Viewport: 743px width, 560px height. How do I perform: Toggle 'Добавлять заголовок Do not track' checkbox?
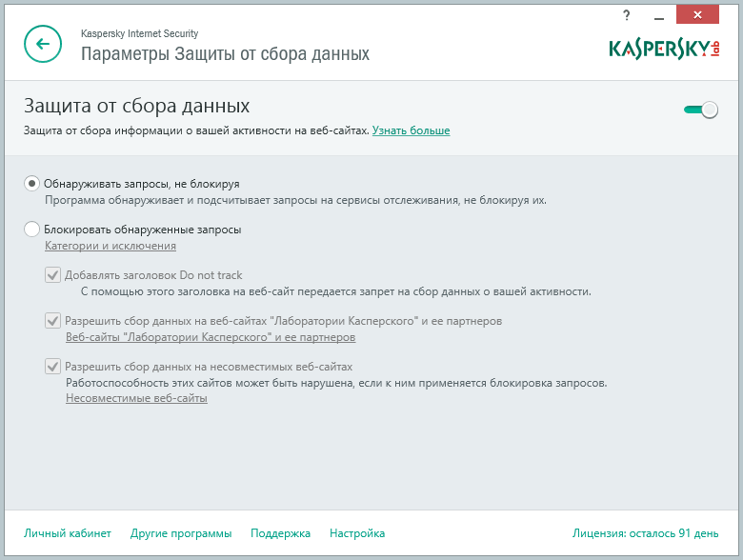pyautogui.click(x=52, y=275)
